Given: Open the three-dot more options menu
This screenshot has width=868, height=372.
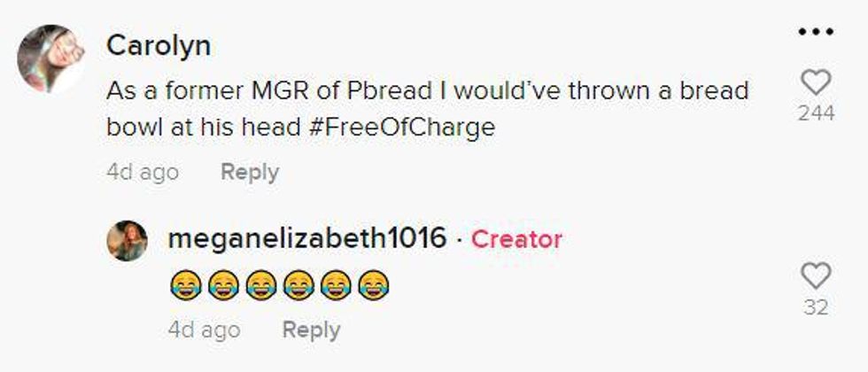Looking at the screenshot, I should click(x=816, y=32).
